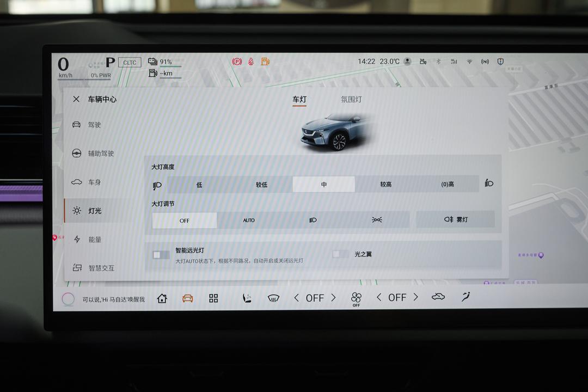This screenshot has width=588, height=392.
Task: Tap the right OFF temperature readout
Action: 397,297
